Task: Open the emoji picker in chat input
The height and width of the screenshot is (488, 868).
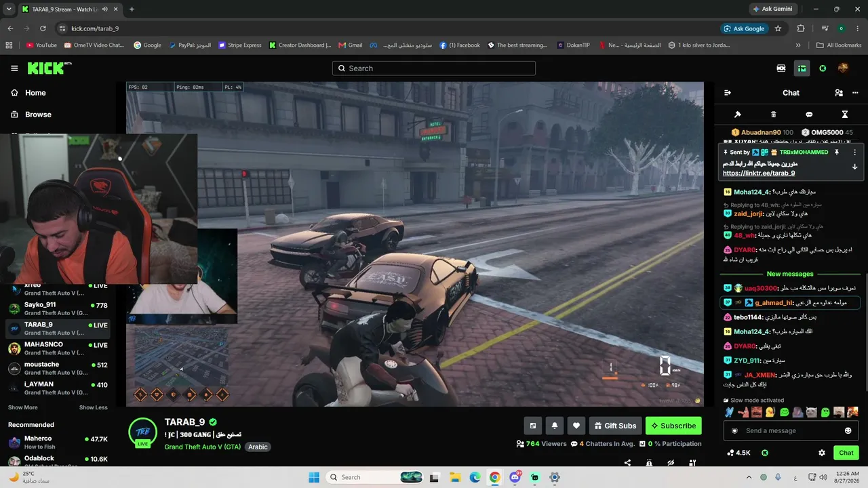Action: click(x=848, y=431)
